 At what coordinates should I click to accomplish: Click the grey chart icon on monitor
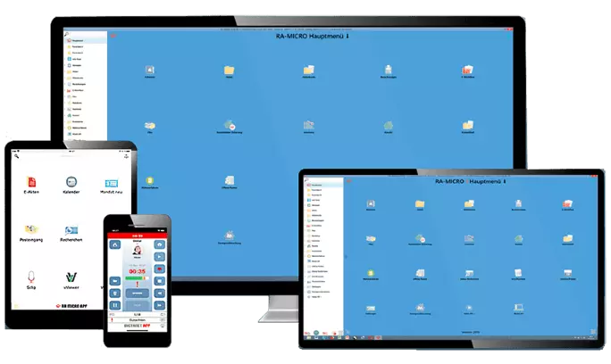308,126
